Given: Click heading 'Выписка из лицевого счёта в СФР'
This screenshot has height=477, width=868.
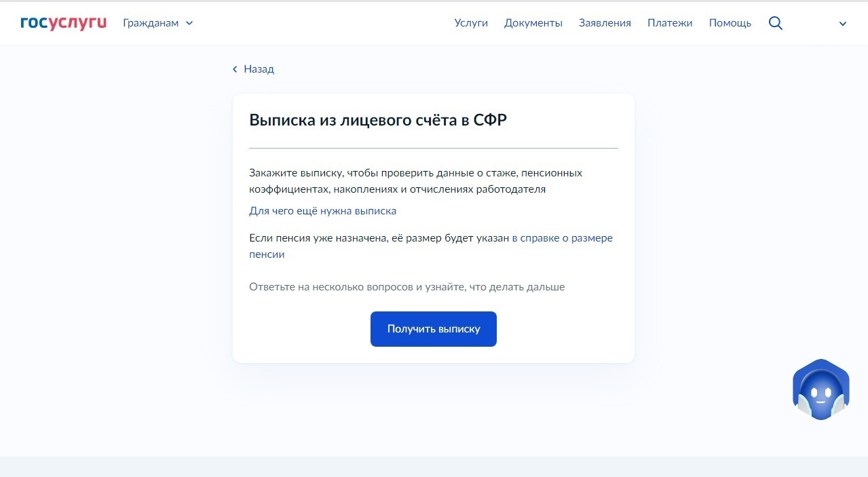Looking at the screenshot, I should tap(378, 120).
